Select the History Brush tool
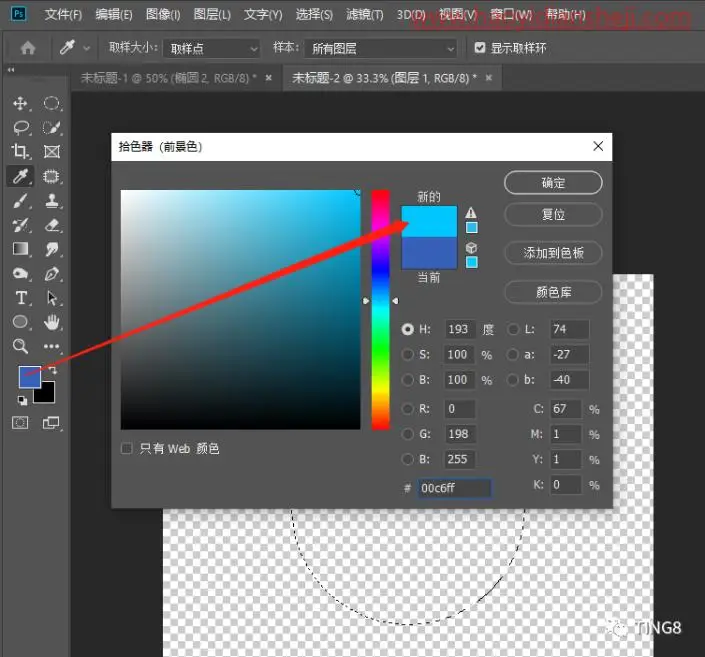This screenshot has height=657, width=705. tap(20, 225)
